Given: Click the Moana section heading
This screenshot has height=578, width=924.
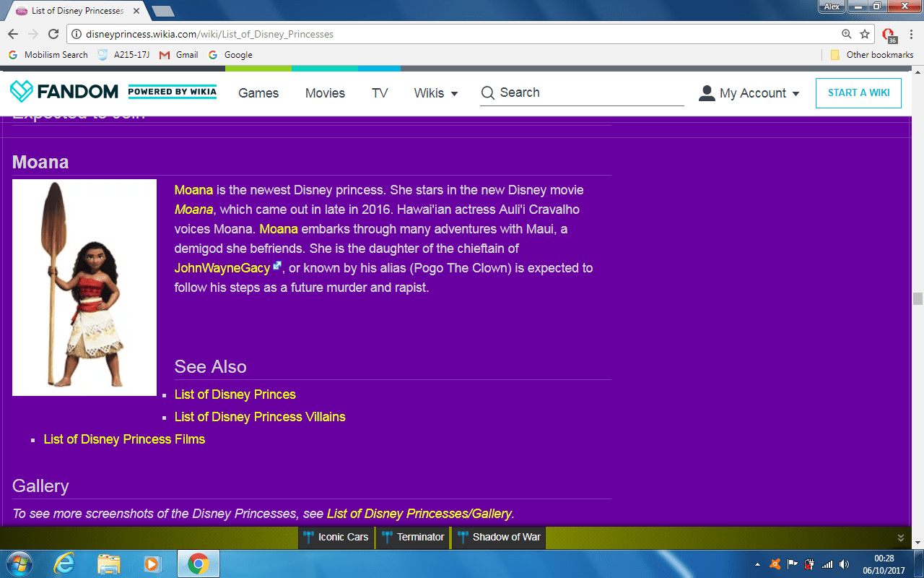Looking at the screenshot, I should coord(40,162).
